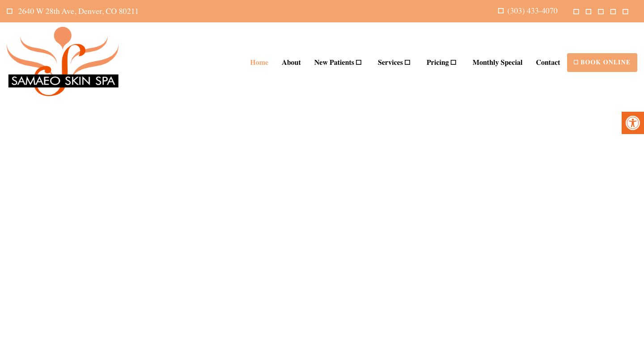Expand the Pricing dropdown menu
The width and height of the screenshot is (644, 362).
pos(453,63)
